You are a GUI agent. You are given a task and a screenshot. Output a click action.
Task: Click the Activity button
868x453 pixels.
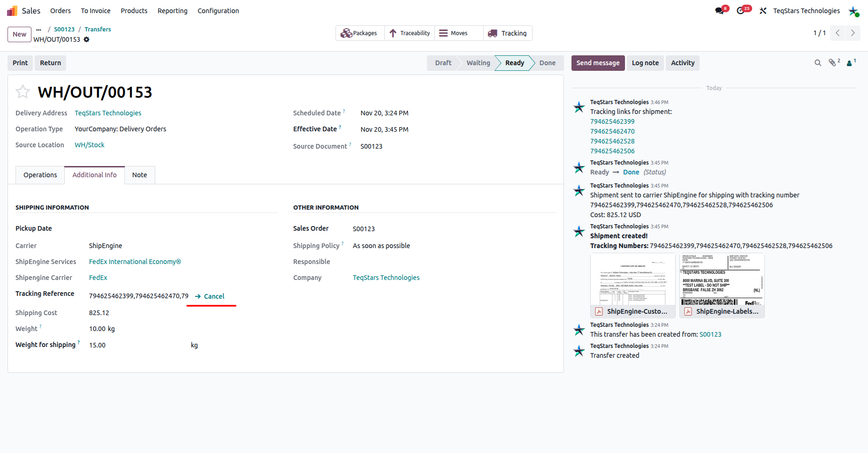[x=683, y=63]
